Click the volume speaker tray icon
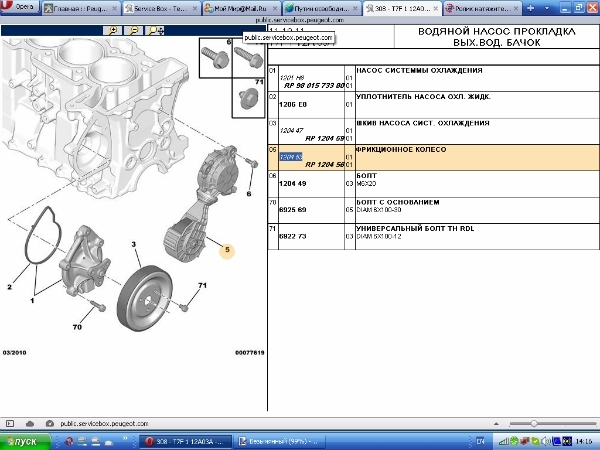 [x=546, y=442]
